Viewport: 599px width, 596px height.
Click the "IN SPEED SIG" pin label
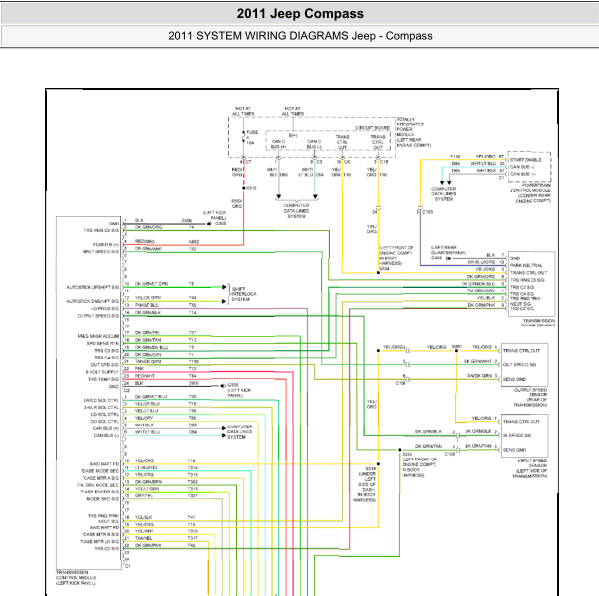pyautogui.click(x=517, y=436)
